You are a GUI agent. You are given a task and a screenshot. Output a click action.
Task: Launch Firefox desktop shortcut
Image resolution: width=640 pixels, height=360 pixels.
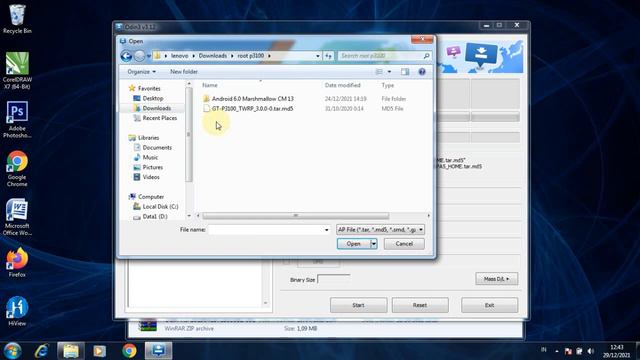click(x=17, y=262)
